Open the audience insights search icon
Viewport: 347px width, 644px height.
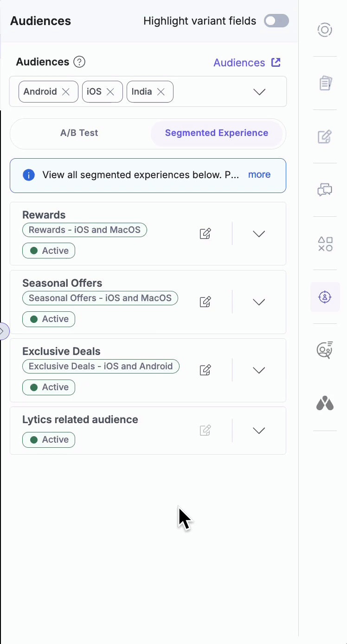[325, 350]
